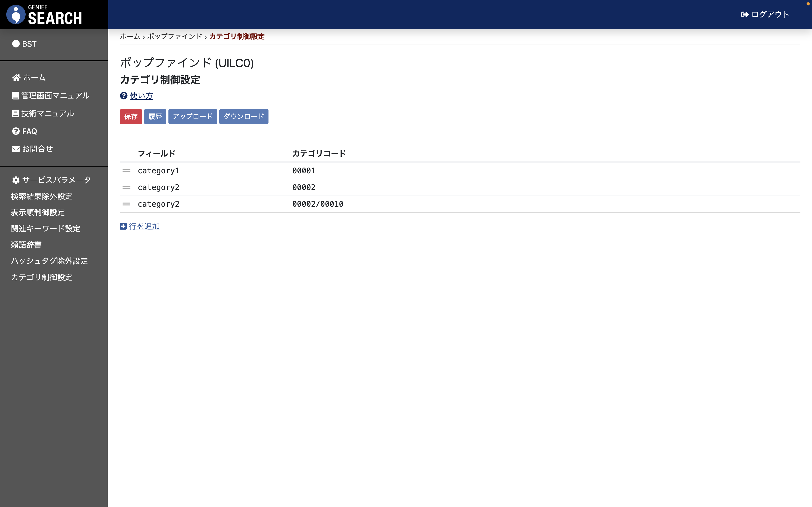Go to FAQ in the sidebar
The image size is (812, 507).
29,131
